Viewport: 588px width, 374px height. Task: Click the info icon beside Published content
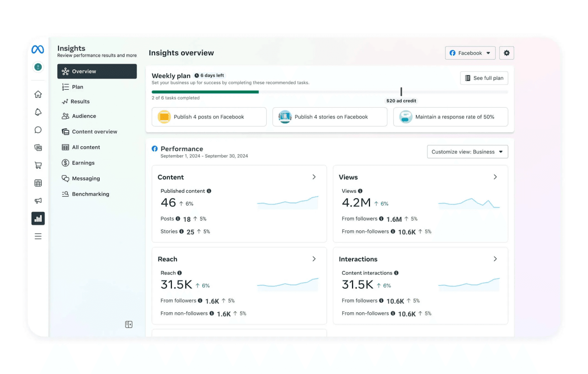tap(209, 191)
